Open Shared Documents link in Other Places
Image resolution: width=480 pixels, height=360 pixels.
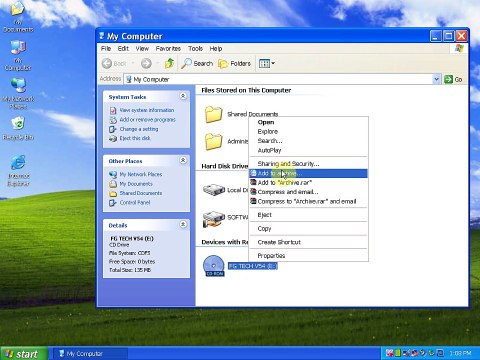[141, 193]
